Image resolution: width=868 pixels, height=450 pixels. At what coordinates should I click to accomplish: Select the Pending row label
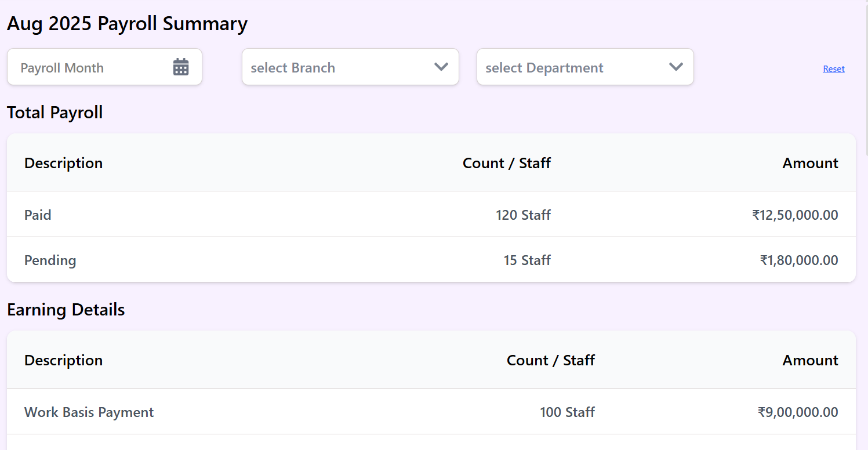click(x=50, y=260)
